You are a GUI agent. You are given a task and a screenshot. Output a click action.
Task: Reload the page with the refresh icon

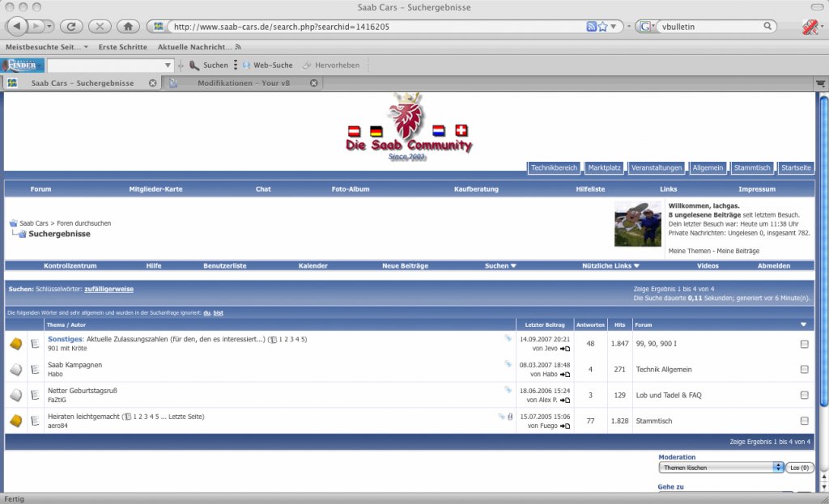71,26
